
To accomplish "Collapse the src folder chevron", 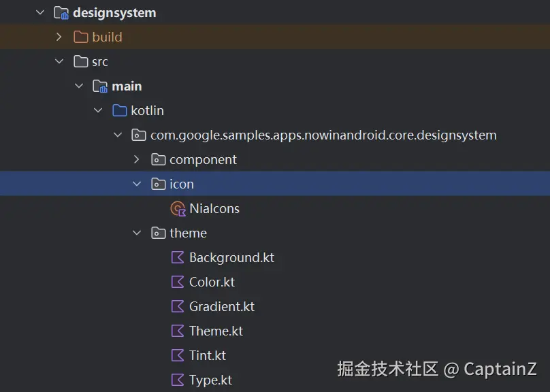I will point(59,61).
